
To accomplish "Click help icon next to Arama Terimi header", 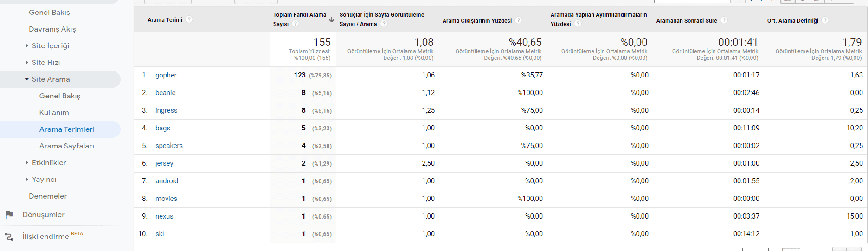I will (189, 19).
